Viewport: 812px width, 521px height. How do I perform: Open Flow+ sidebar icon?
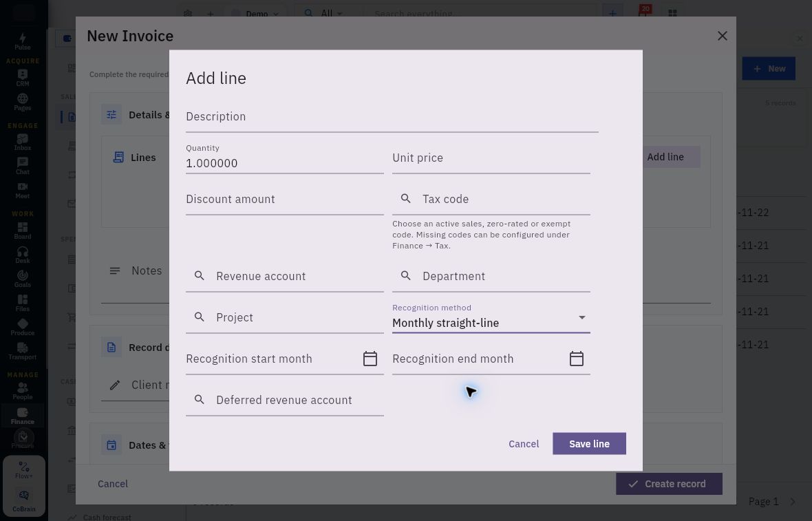click(x=24, y=470)
